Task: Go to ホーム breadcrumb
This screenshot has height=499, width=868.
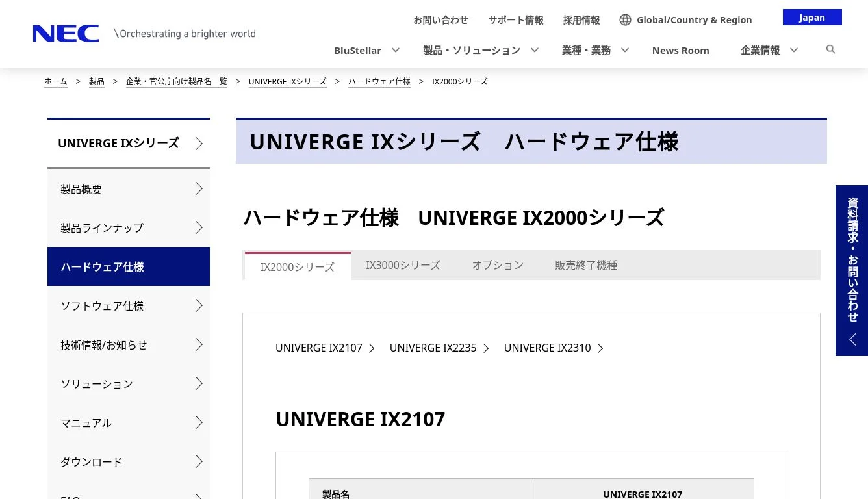Action: [56, 81]
